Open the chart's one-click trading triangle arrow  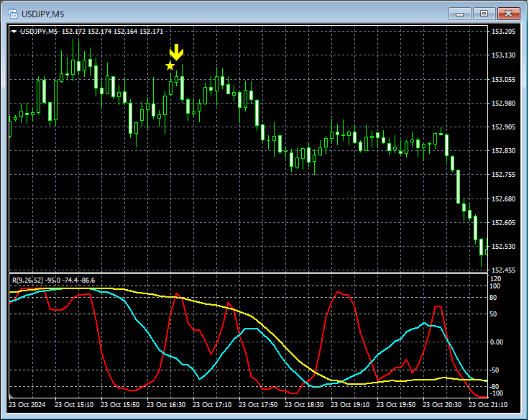14,32
